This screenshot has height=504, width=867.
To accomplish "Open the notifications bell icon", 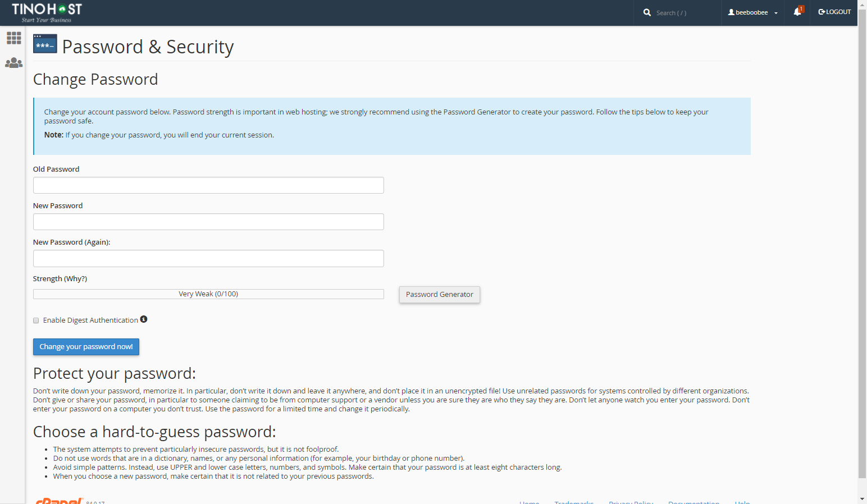I will click(798, 11).
